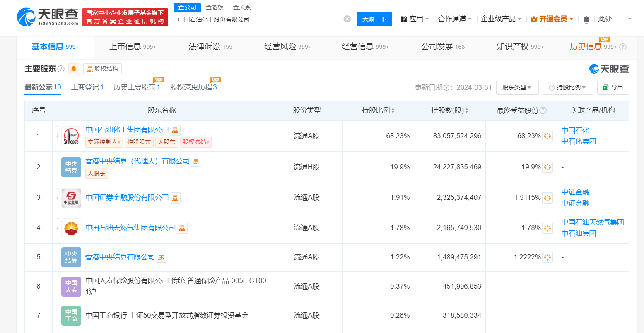
Task: Clear the search box using the × icon
Action: 347,19
